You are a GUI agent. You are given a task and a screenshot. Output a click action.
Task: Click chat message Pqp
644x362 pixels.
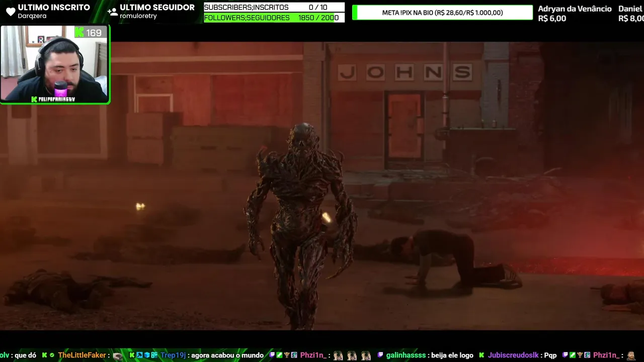point(550,355)
